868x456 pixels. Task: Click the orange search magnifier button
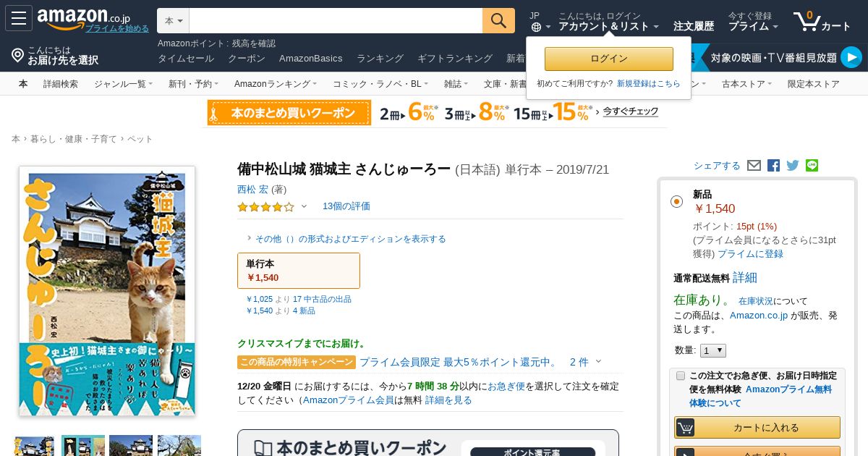(498, 21)
